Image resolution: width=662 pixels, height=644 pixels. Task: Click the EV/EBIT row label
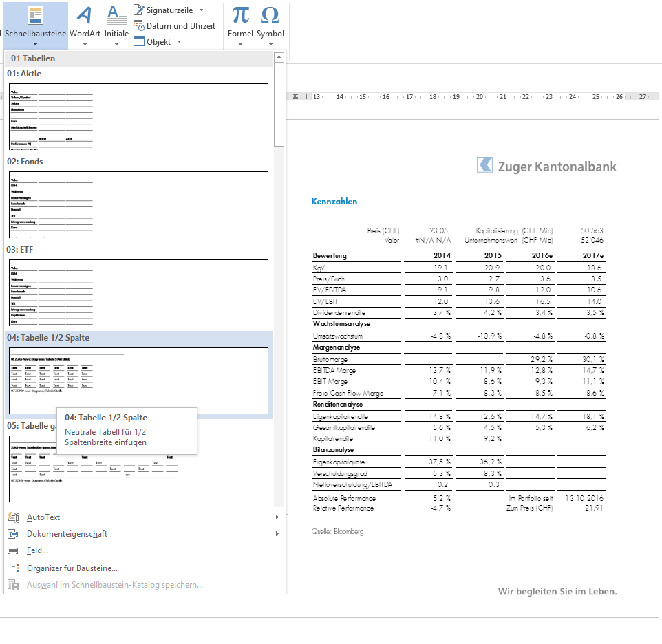[325, 301]
